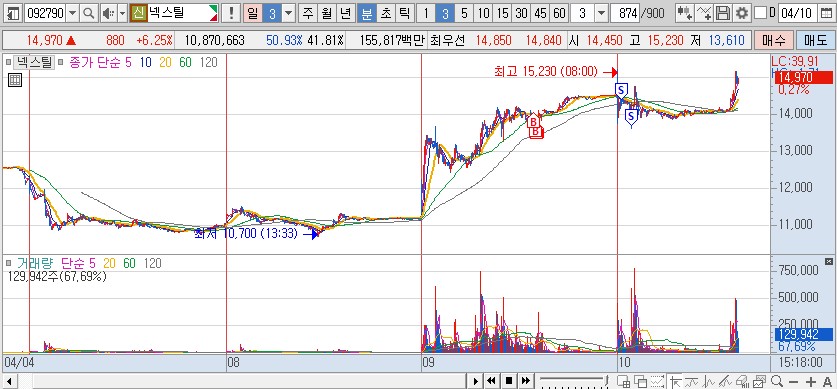Select the 년 yearly chart tab
837x389 pixels.
point(346,13)
